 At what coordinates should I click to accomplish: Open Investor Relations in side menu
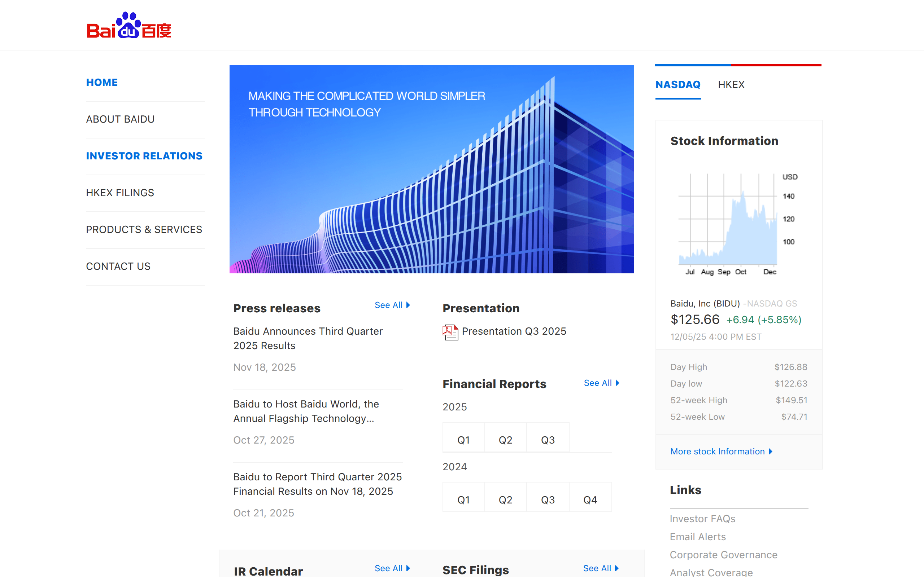click(144, 156)
